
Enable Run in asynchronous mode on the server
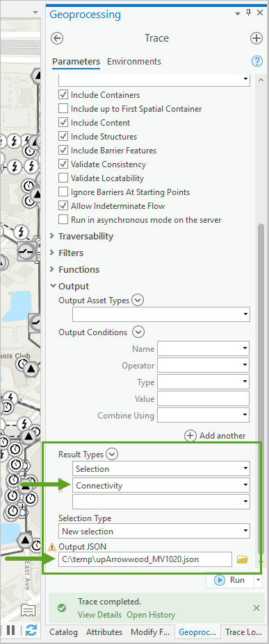click(x=63, y=220)
